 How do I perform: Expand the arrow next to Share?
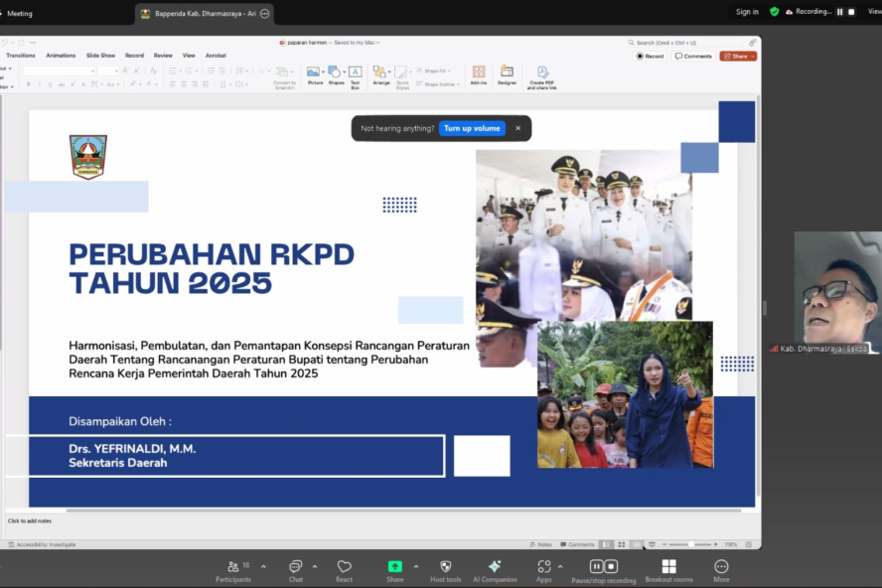point(415,566)
